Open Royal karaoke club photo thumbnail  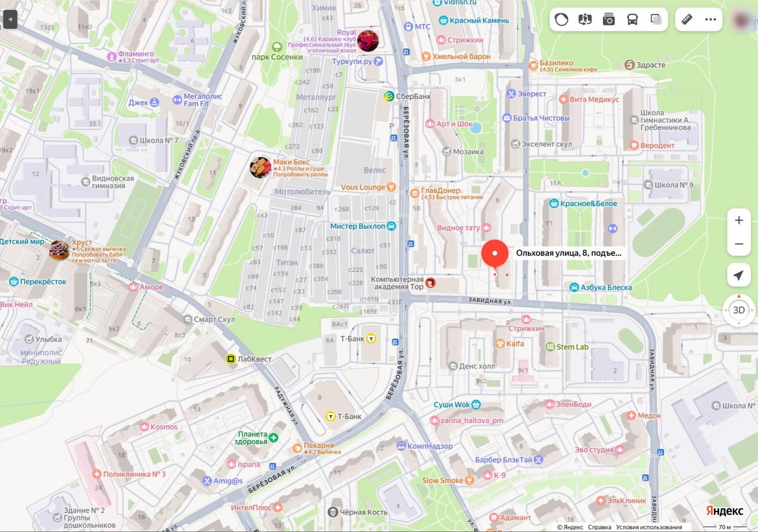pyautogui.click(x=368, y=41)
